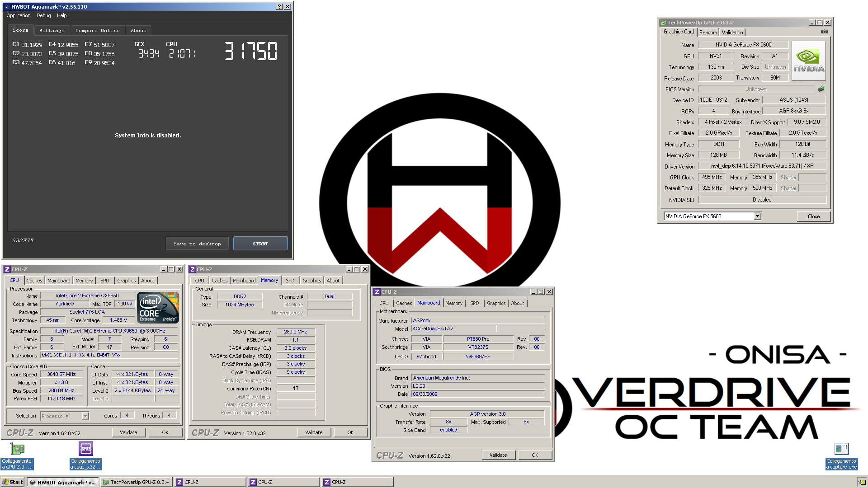
Task: Click the mainboard Model 4CoreDual-SATA2 field
Action: point(453,329)
